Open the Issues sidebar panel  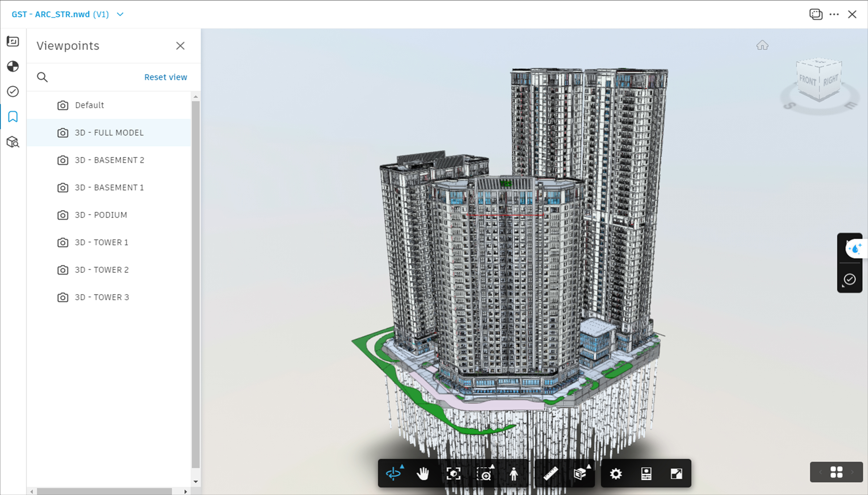[13, 91]
